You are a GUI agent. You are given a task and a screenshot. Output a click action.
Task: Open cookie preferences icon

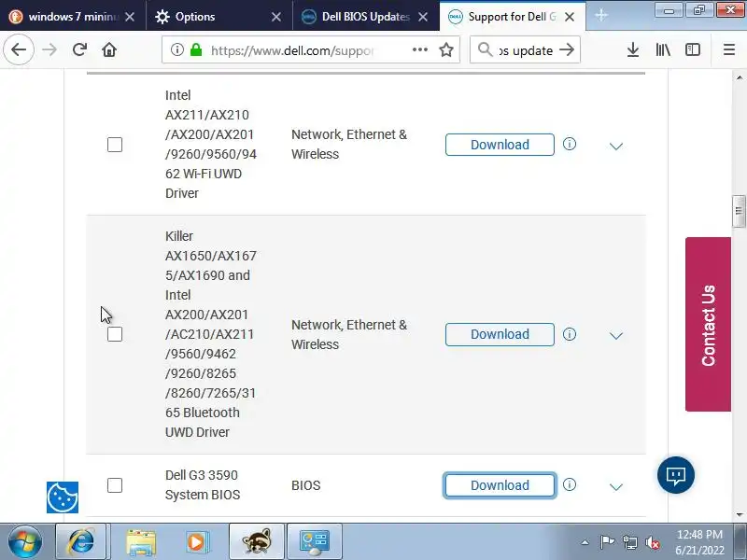63,497
